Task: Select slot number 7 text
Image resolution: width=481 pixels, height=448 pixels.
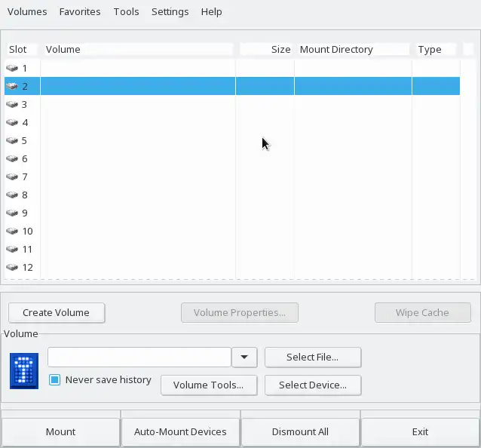Action: 25,177
